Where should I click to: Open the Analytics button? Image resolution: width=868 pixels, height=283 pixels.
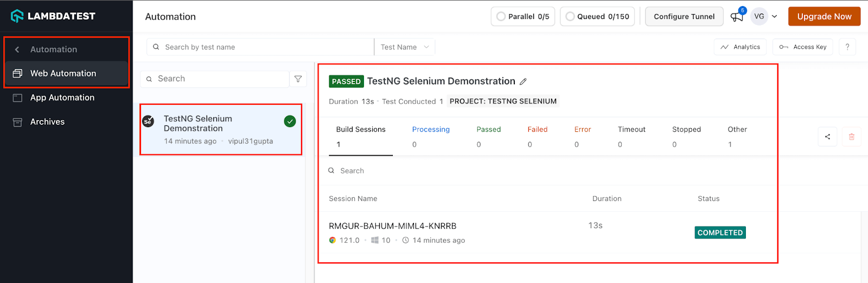click(741, 47)
